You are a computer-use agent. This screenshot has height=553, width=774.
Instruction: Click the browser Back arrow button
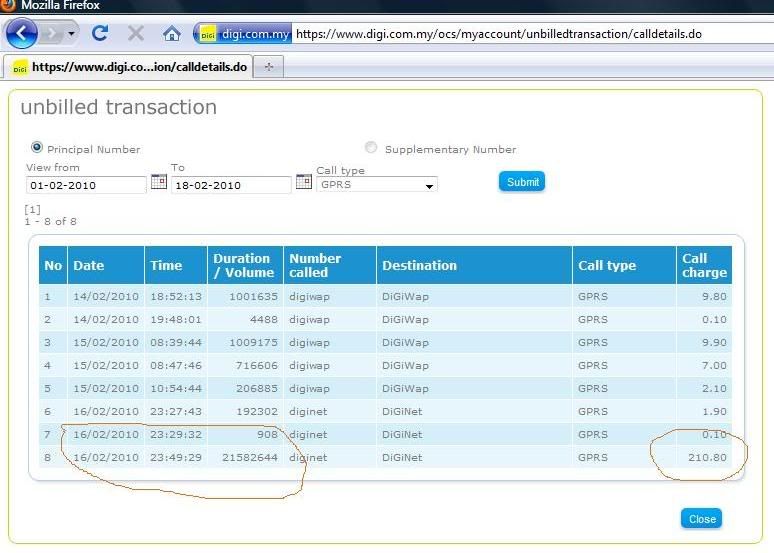[22, 34]
